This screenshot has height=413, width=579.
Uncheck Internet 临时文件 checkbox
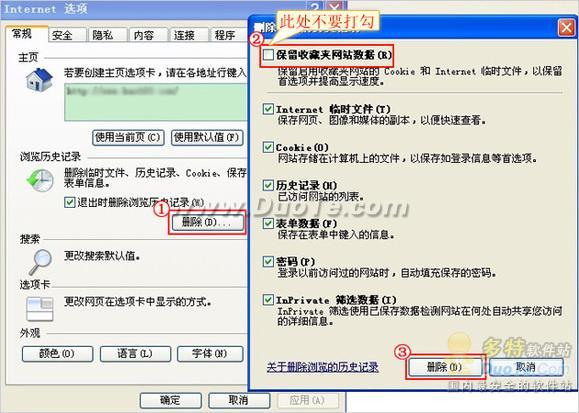pyautogui.click(x=268, y=109)
